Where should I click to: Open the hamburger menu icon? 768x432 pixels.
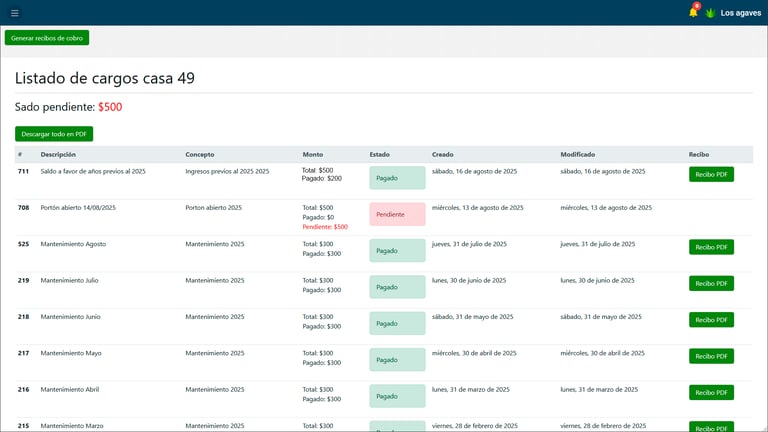(15, 13)
